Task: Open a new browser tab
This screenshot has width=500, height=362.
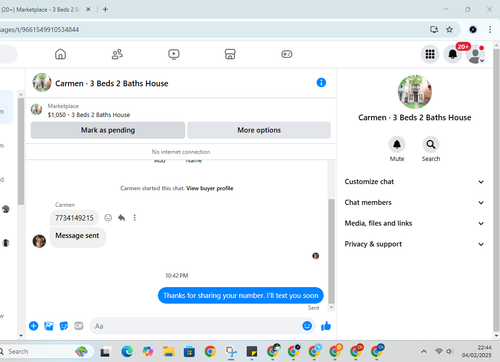Action: (105, 9)
